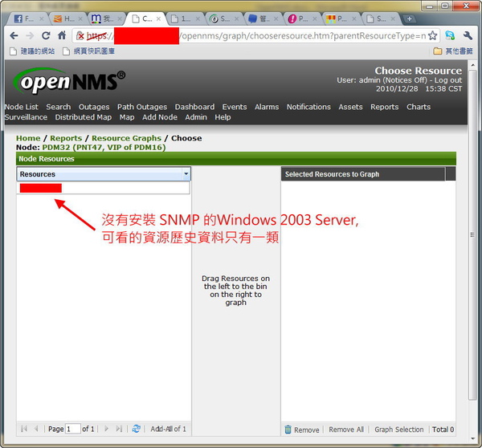Open 網頁快訊圖庫 bookmark
Screen dimensions: 482x448
tap(88, 51)
